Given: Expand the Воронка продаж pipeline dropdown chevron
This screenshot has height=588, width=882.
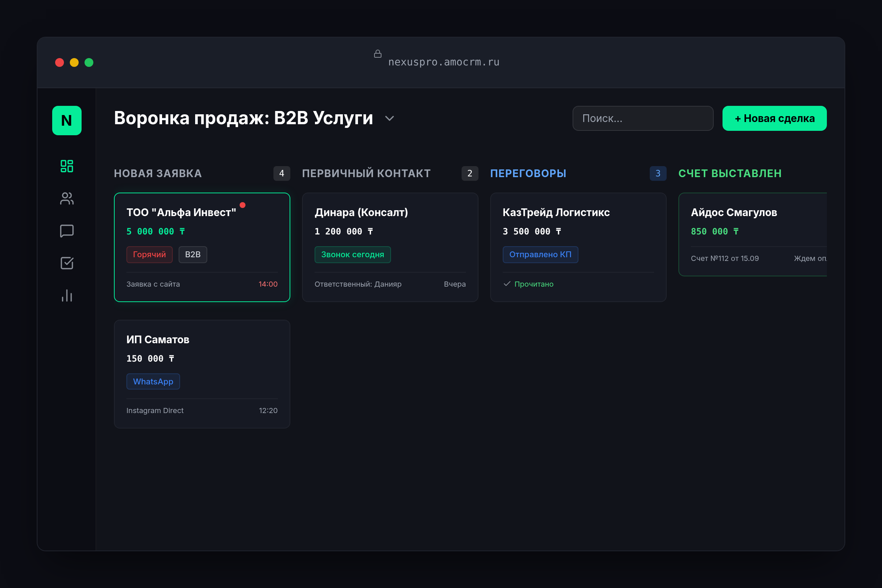Looking at the screenshot, I should click(x=390, y=118).
